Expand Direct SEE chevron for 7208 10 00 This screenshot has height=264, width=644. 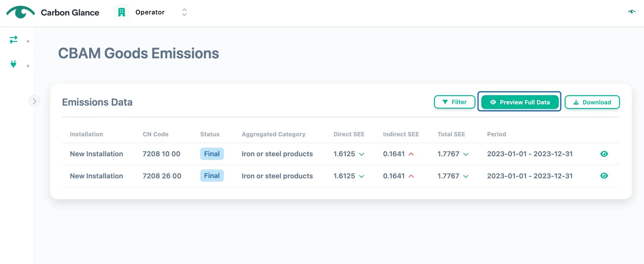[362, 154]
